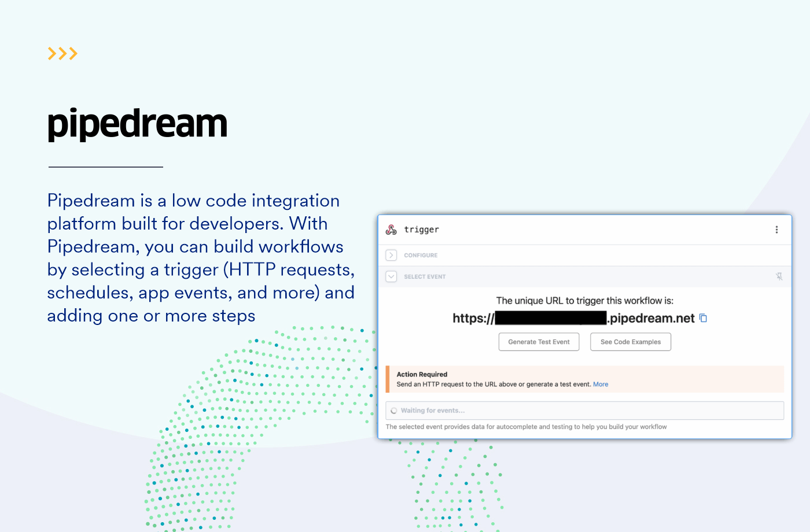
Task: Click 'The unique URL to trigger this workflow is' text
Action: [585, 301]
